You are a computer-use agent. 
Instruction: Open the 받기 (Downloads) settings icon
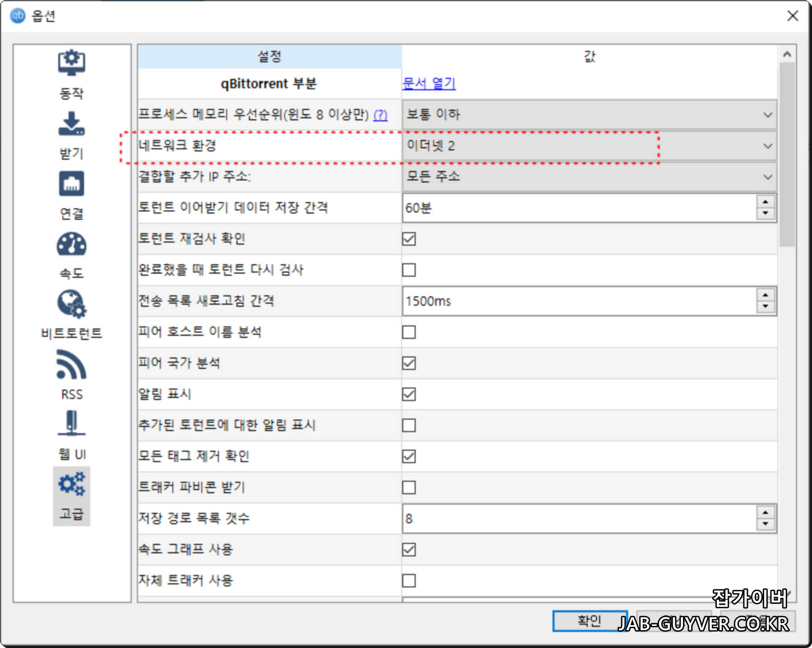point(71,124)
